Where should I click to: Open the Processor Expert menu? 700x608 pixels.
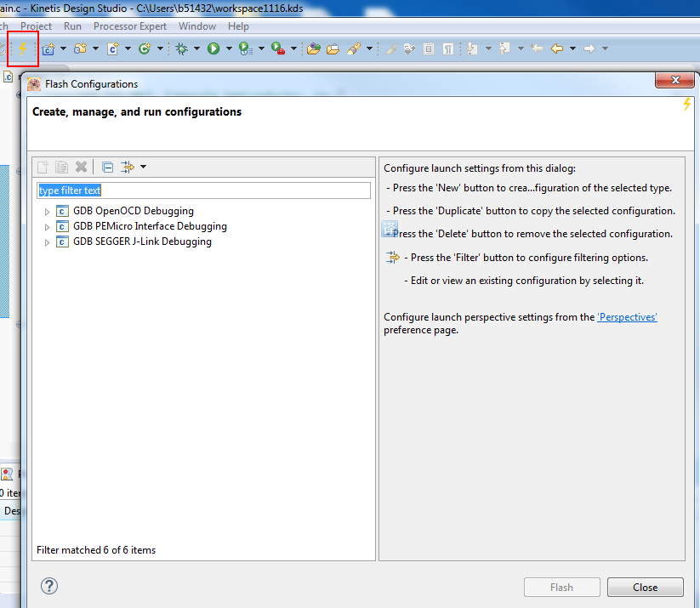tap(130, 26)
